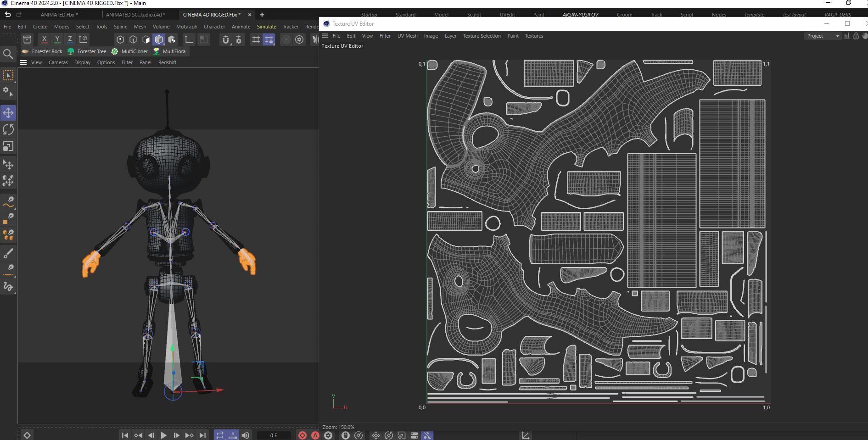Open Layer menu in UV Editor
868x440 pixels.
coord(450,36)
